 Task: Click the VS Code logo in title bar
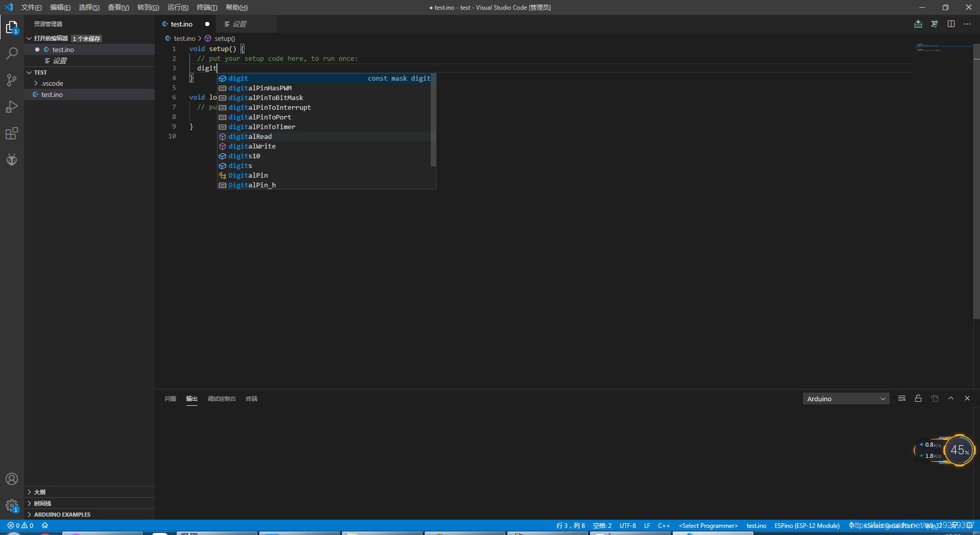coord(9,7)
